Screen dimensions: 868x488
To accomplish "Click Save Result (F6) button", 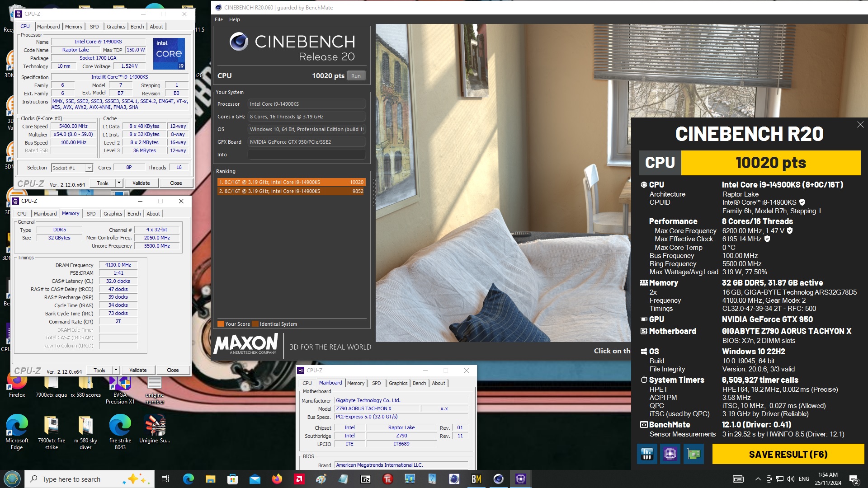I will (788, 454).
